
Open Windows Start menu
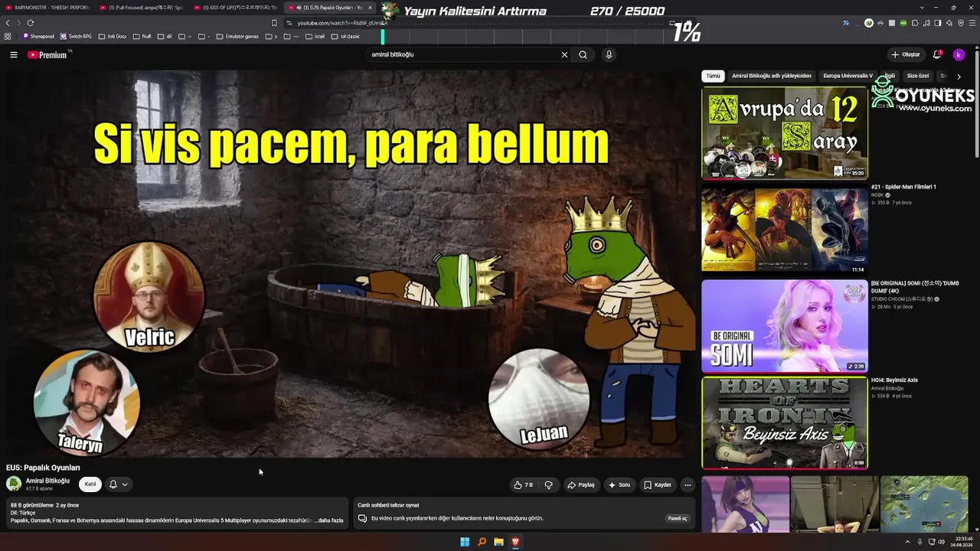464,542
